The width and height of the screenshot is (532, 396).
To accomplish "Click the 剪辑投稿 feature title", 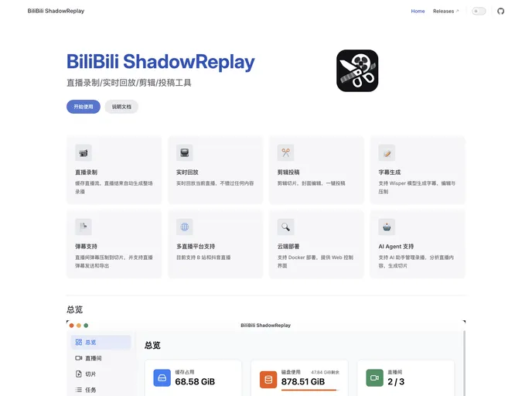I will point(288,172).
